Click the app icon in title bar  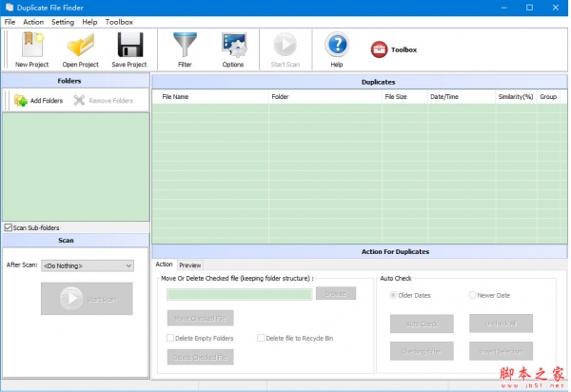9,8
